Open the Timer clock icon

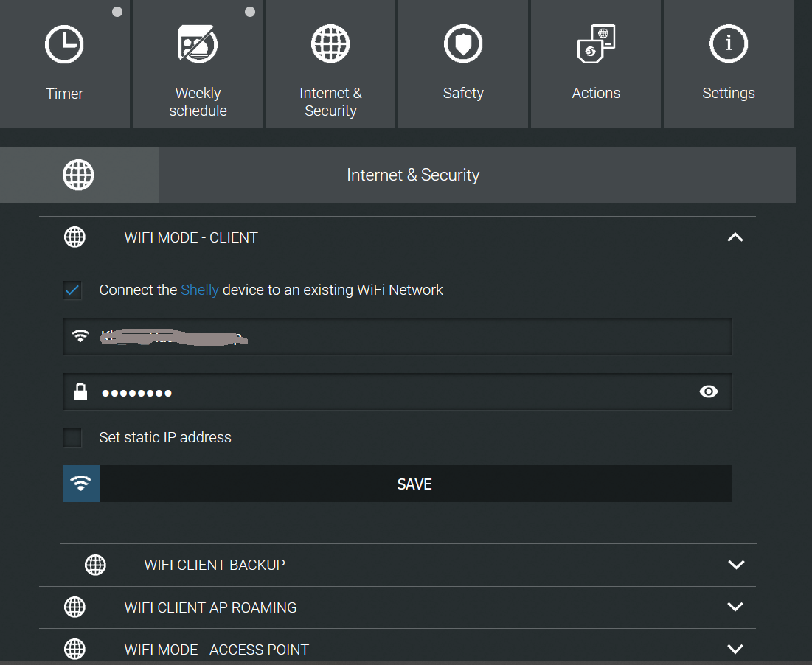click(x=64, y=45)
